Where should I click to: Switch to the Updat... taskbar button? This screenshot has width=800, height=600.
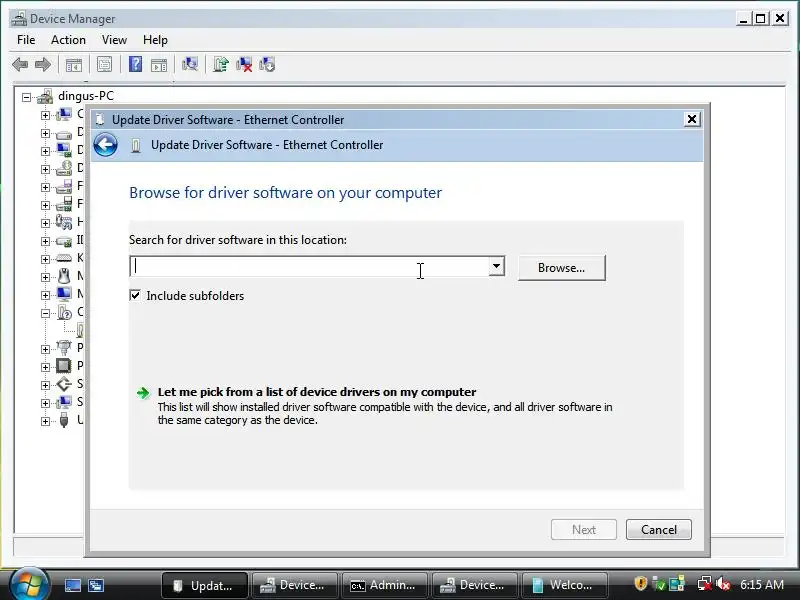click(205, 585)
